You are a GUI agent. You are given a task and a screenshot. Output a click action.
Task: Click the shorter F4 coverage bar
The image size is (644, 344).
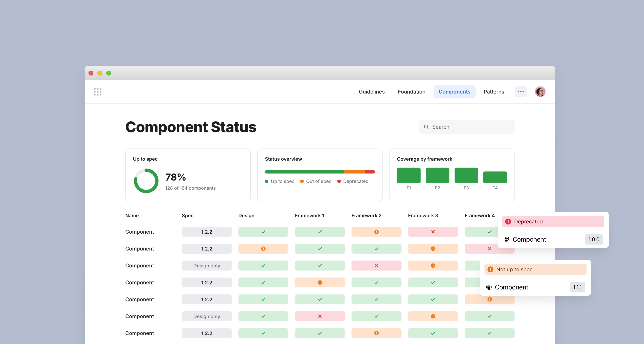[495, 177]
